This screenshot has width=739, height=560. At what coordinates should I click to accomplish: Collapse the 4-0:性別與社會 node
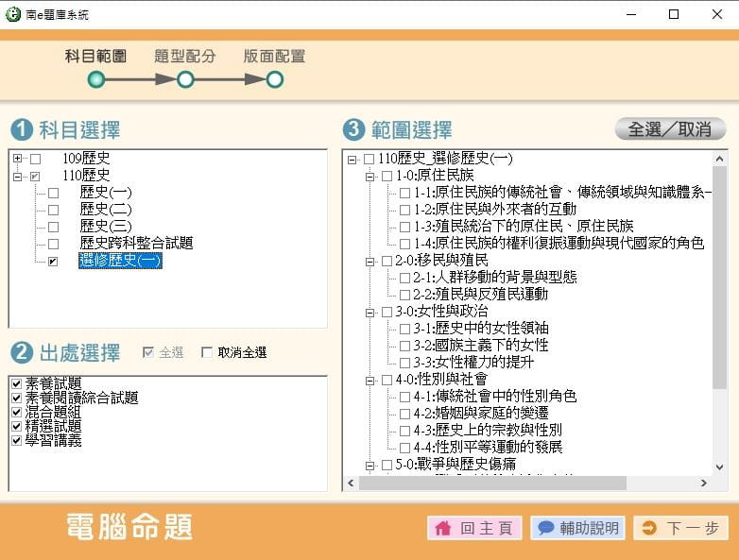(x=369, y=381)
